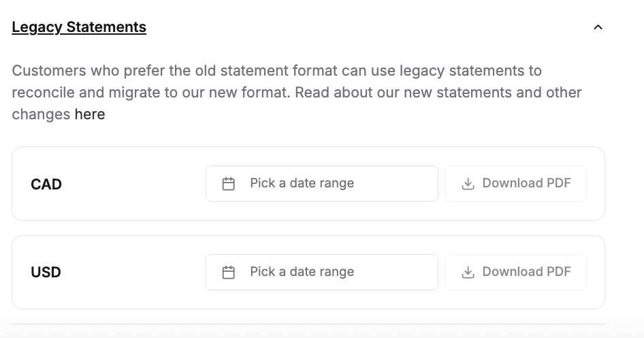Image resolution: width=644 pixels, height=338 pixels.
Task: Select the CAD currency label
Action: pyautogui.click(x=46, y=185)
